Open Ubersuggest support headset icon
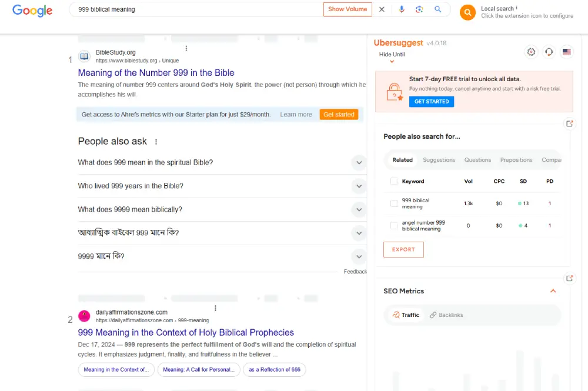Viewport: 588px width, 391px height. (x=549, y=52)
